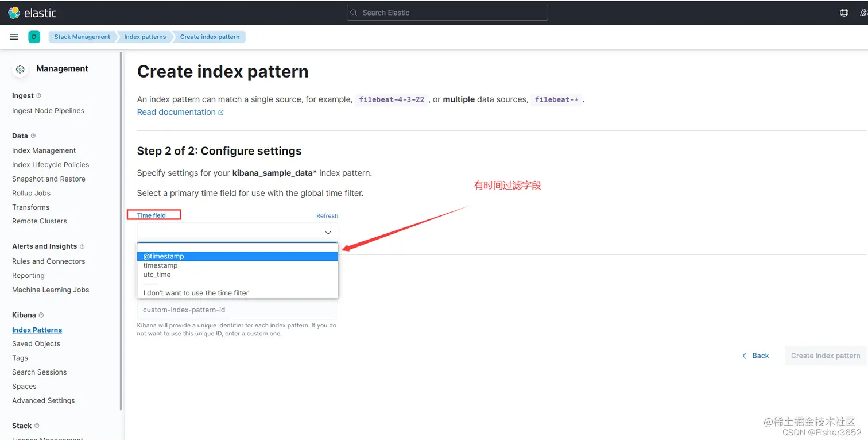Click the custom-index-pattern-id field
This screenshot has height=440, width=868.
tap(237, 310)
